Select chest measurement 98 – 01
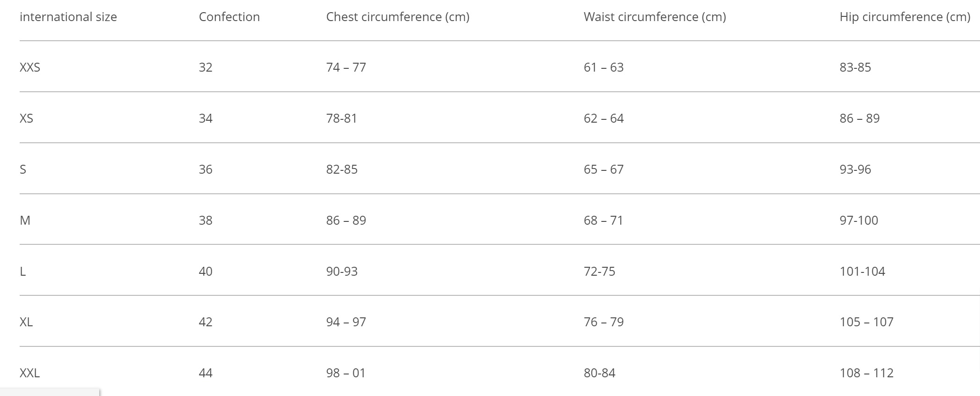 click(x=346, y=373)
